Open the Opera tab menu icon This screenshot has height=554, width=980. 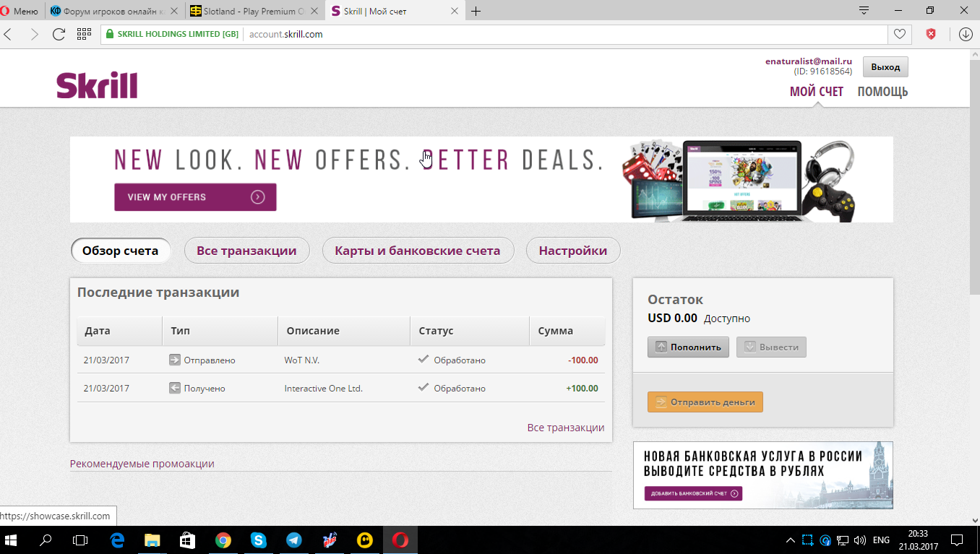tap(863, 11)
